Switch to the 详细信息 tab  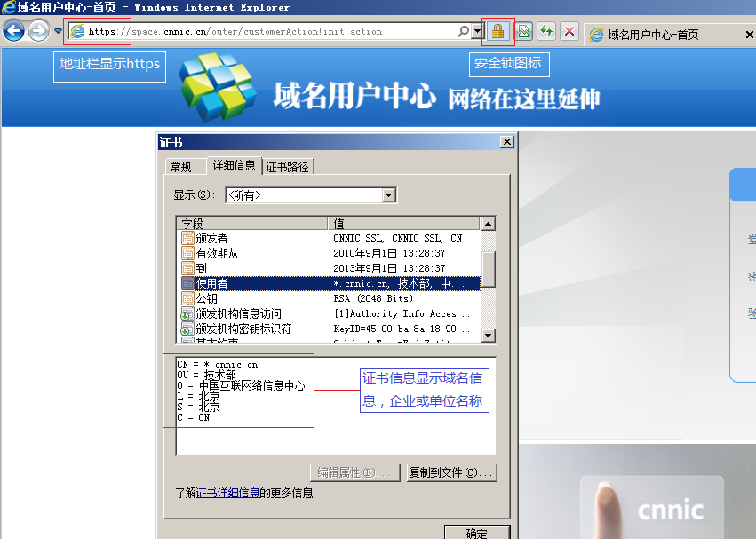pos(234,165)
